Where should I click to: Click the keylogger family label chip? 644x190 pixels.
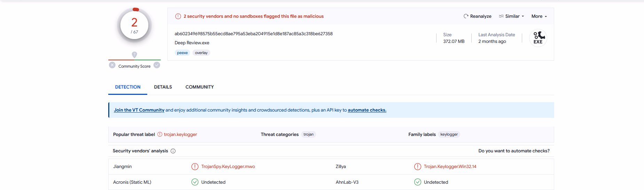pos(449,134)
